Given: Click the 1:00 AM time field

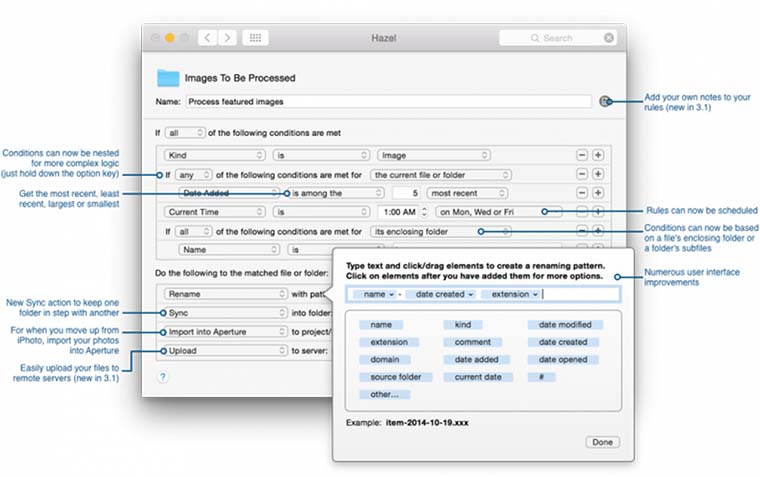Looking at the screenshot, I should coord(399,212).
